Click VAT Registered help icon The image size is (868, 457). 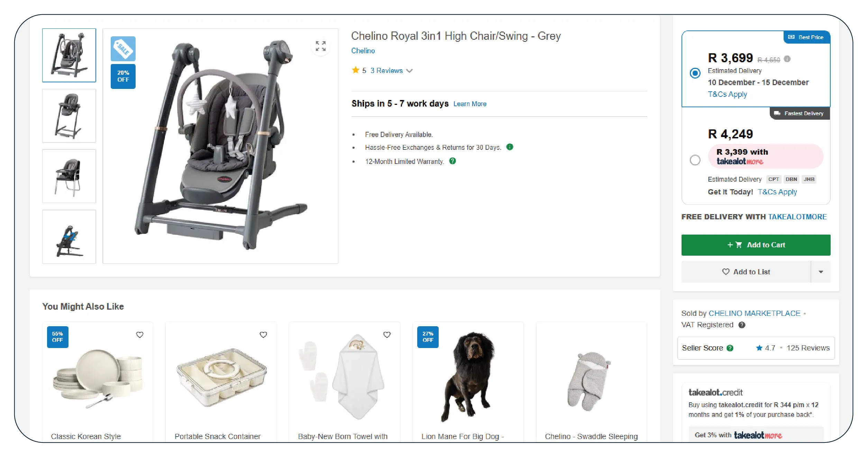click(742, 325)
